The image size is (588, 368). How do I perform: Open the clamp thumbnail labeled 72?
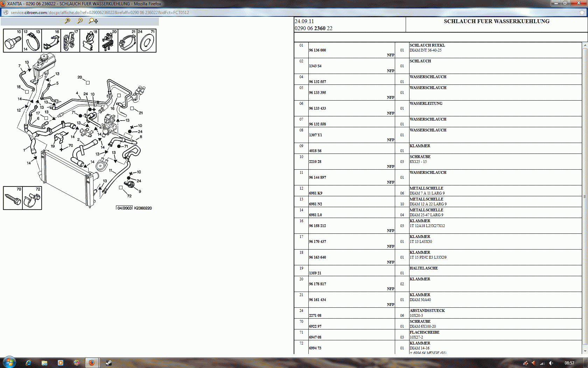32,198
